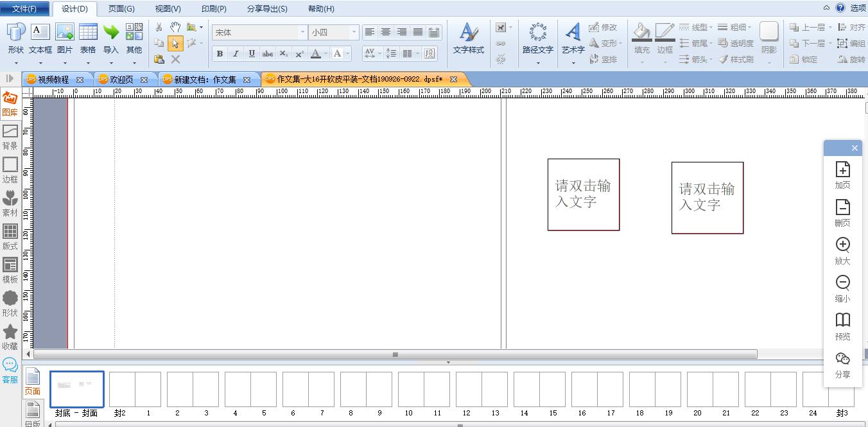Click the 透明度 transparency button

736,43
